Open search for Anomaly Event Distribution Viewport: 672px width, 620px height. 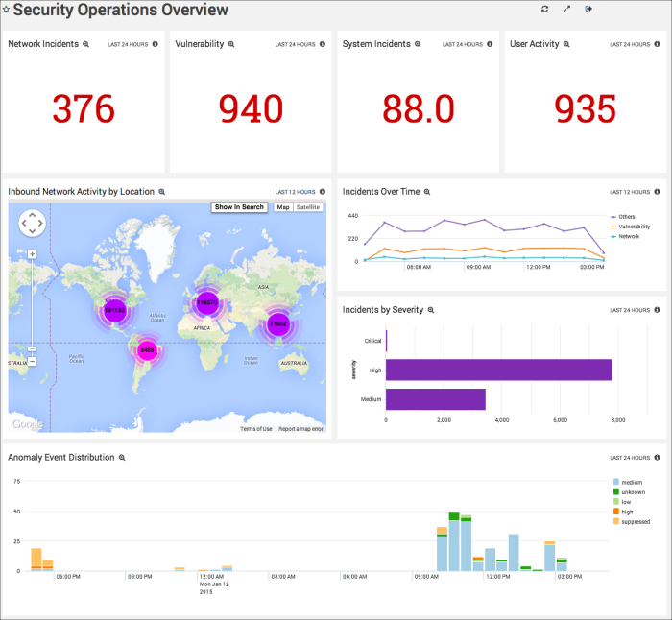point(122,458)
